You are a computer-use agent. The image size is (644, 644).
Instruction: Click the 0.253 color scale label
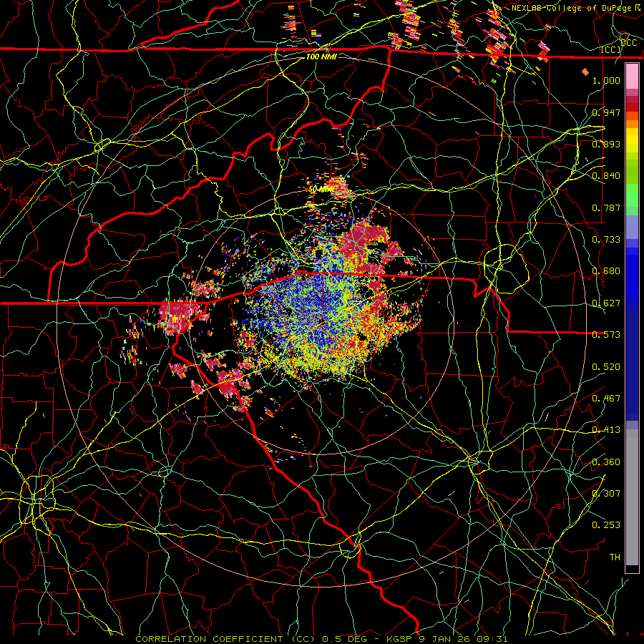point(606,525)
